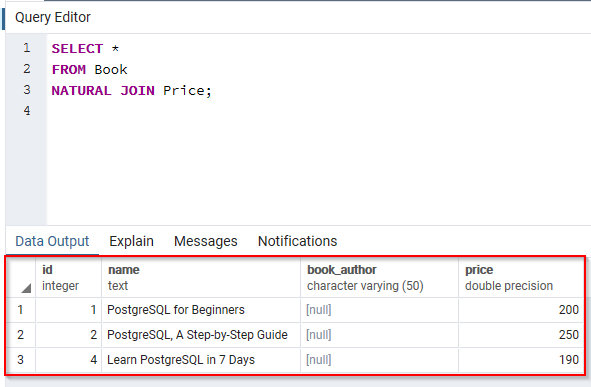Select the name column header
Screen dimensions: 591x387
coord(201,278)
